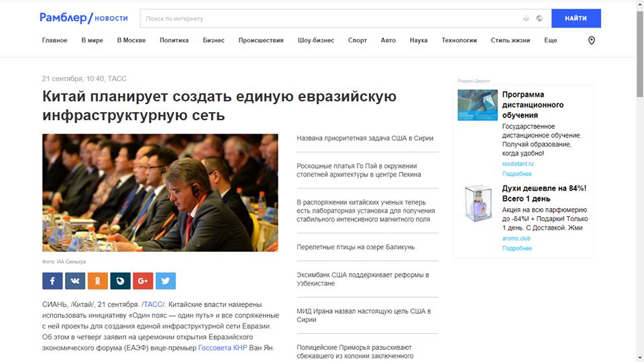Share via the orange Odnoklassniki icon
Screen dimensions: 644x362
(x=97, y=281)
